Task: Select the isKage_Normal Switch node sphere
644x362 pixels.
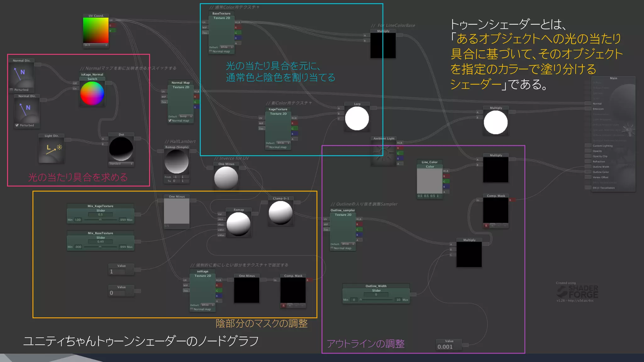Action: coord(92,94)
